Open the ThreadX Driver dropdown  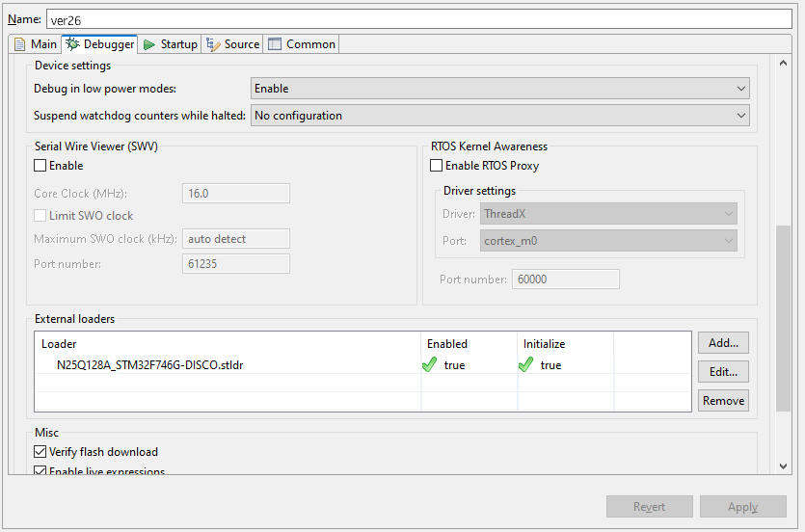(x=608, y=214)
